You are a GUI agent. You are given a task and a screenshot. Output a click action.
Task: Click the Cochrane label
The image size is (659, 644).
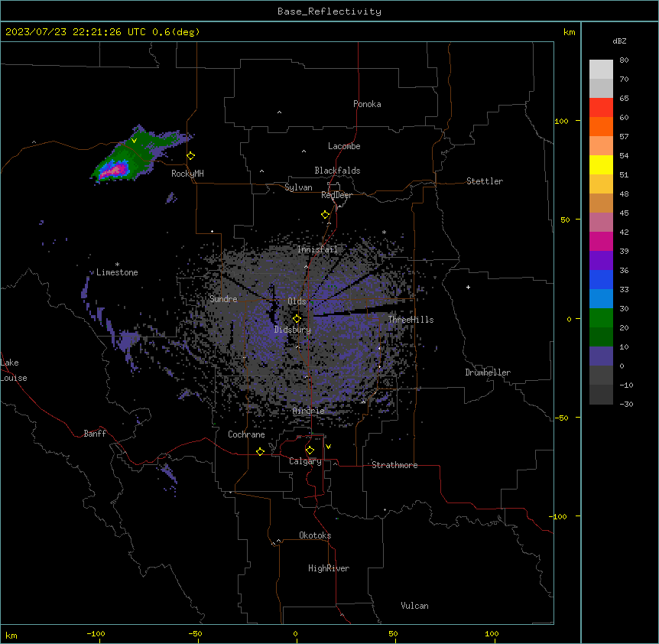coord(246,434)
